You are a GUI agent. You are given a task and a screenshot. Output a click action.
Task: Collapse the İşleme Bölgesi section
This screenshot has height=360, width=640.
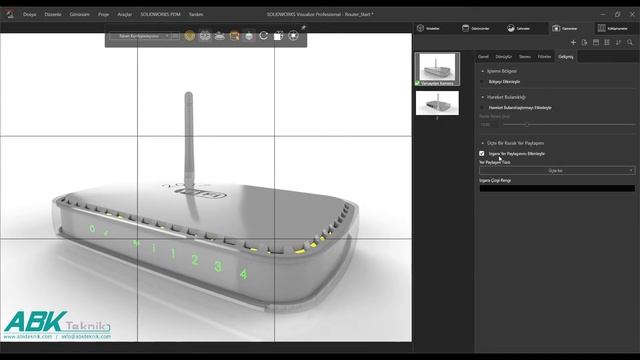coord(482,71)
